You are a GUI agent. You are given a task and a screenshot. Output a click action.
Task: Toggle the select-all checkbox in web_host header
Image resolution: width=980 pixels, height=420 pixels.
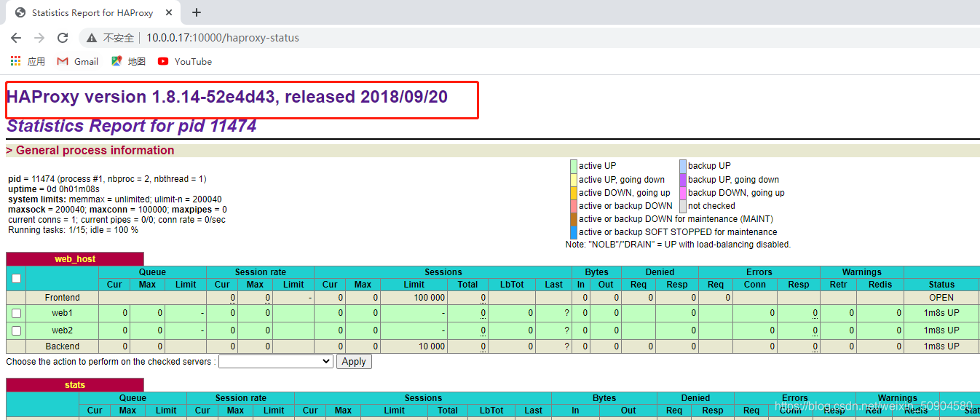tap(16, 278)
